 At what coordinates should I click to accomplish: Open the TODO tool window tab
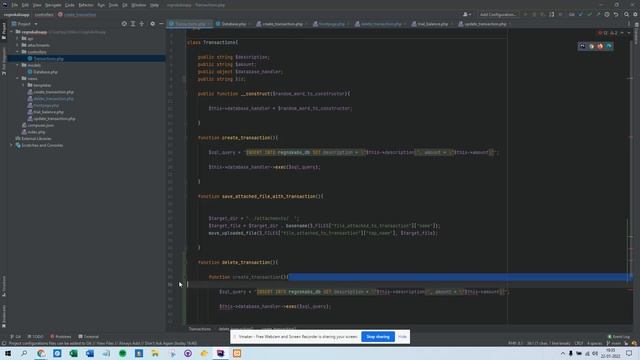click(x=36, y=337)
